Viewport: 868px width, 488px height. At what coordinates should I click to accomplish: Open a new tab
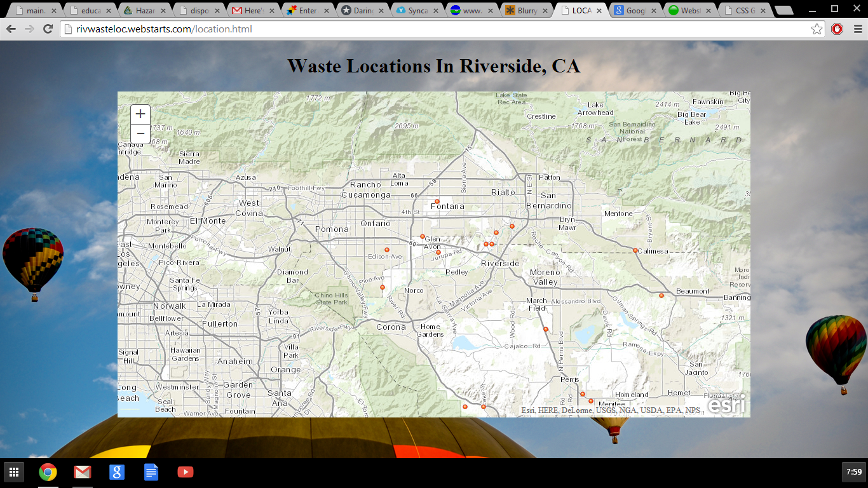pos(784,10)
